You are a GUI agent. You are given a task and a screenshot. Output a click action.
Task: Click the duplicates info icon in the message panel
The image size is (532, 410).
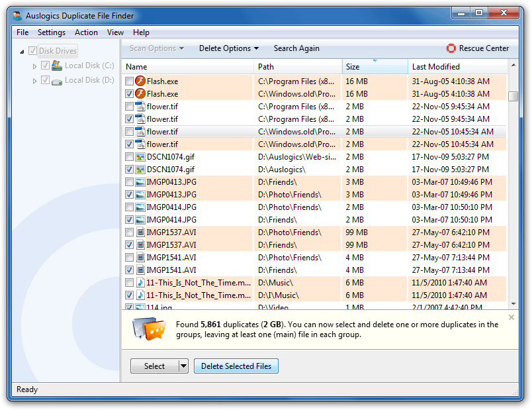click(x=149, y=329)
